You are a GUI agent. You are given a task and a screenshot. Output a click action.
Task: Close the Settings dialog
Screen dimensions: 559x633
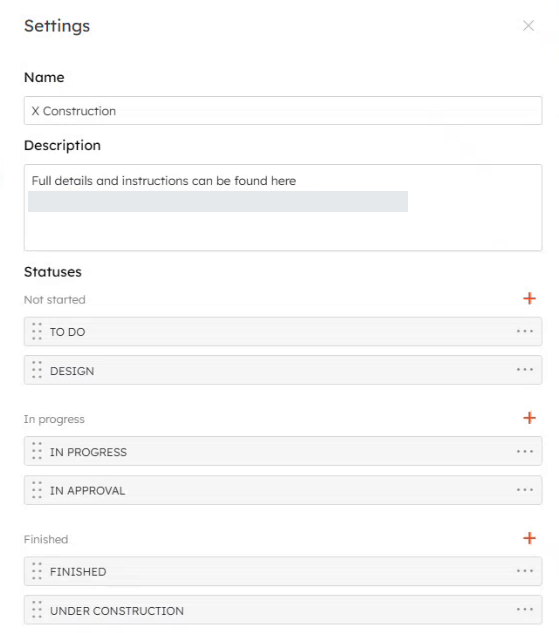point(528,25)
